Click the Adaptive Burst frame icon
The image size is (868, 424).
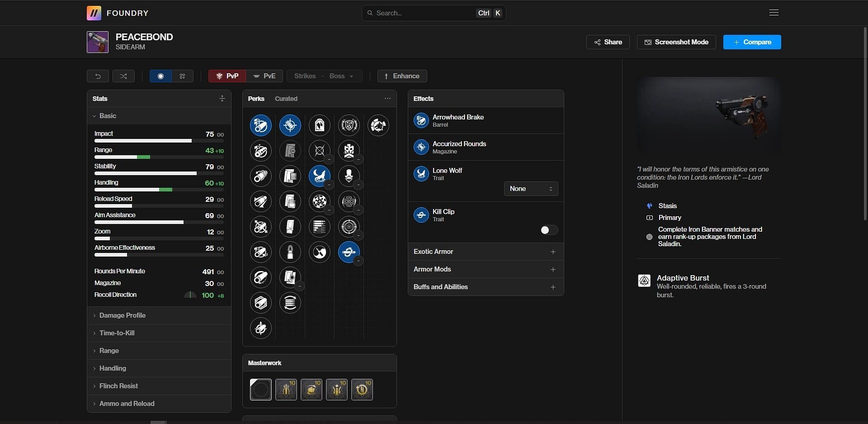click(644, 281)
